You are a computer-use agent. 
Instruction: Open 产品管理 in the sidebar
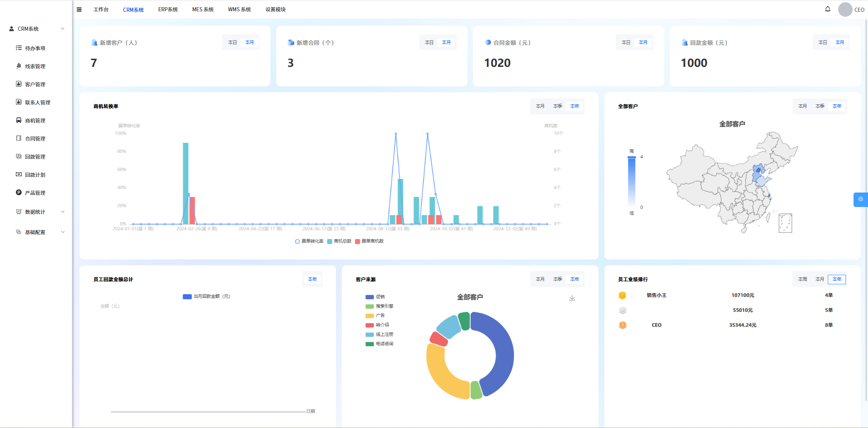35,193
